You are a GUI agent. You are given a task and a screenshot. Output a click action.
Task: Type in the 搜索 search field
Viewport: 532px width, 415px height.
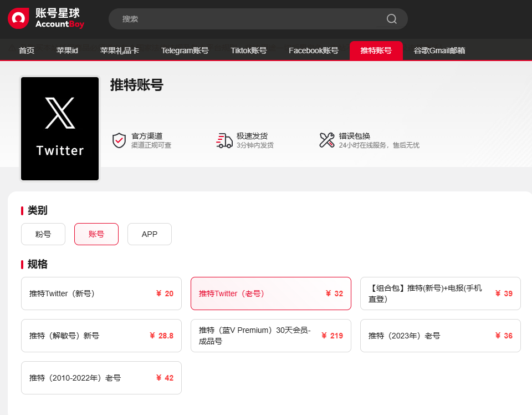coord(249,19)
